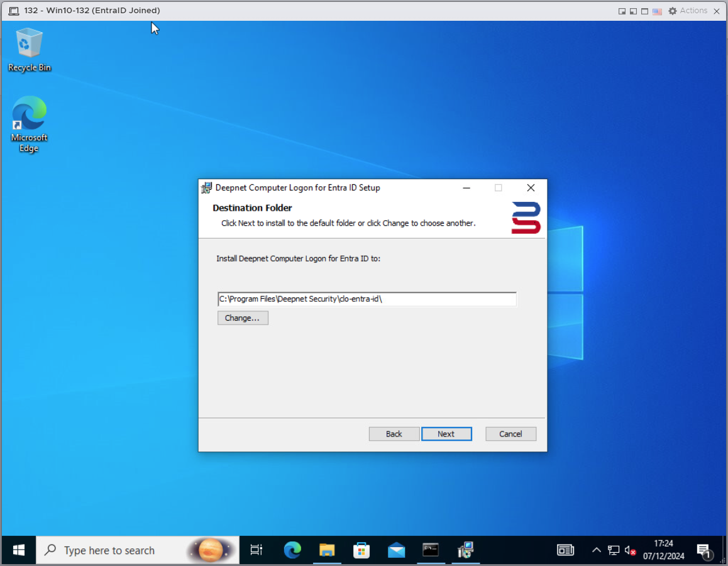Select the Microsoft Edge desktop shortcut
Screen dimensions: 728x566
click(29, 124)
